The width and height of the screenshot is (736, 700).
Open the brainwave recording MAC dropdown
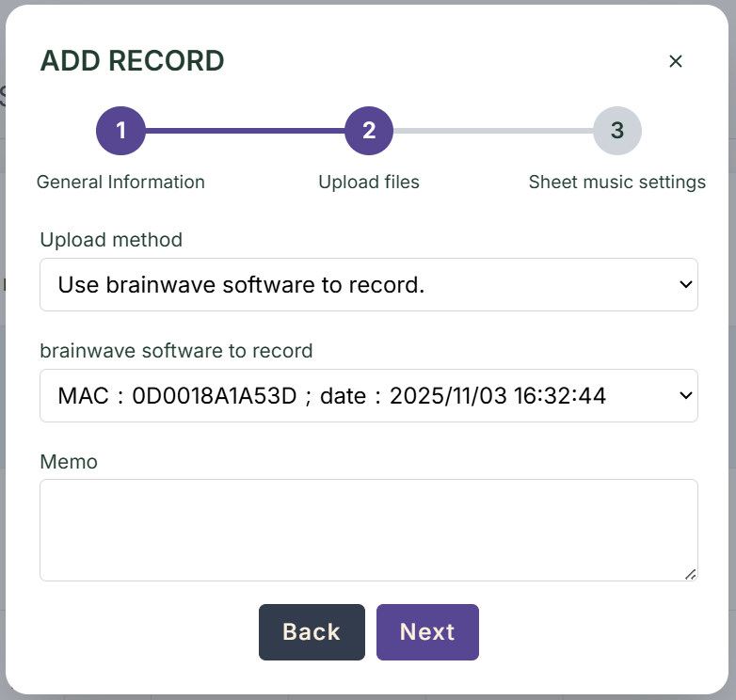point(369,395)
